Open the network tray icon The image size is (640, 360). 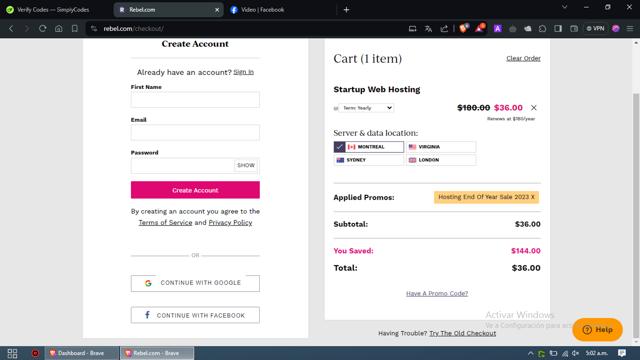coord(565,353)
